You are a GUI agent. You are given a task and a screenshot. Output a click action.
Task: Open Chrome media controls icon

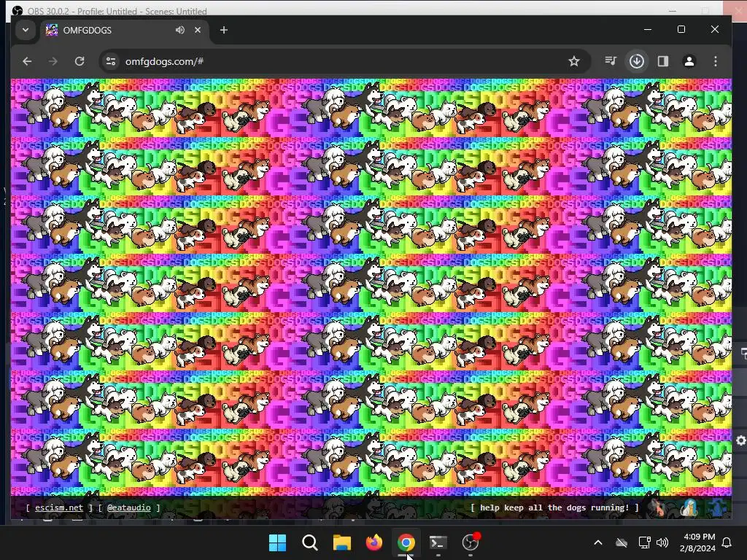pos(611,61)
